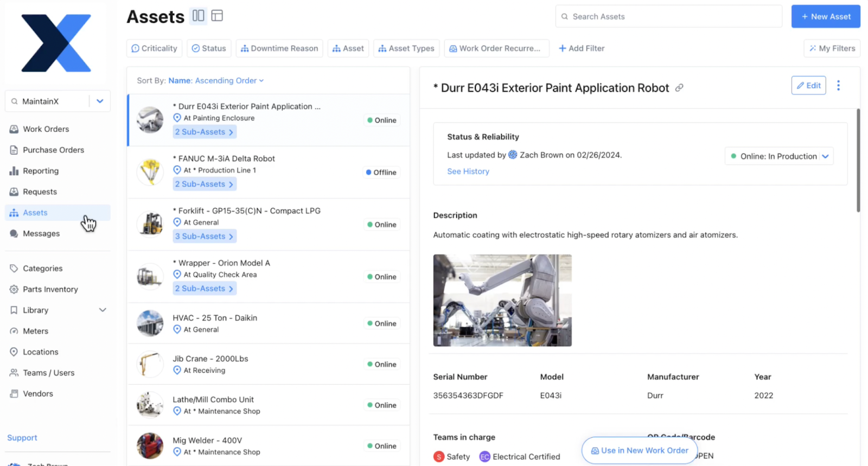
Task: Open the Mig Welder thumbnail image
Action: (x=150, y=445)
